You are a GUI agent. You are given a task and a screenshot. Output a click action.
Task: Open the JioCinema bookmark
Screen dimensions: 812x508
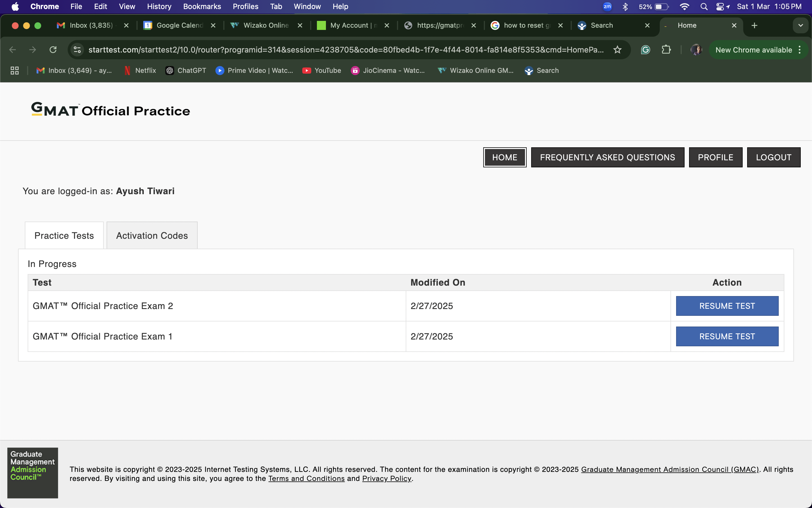coord(388,71)
